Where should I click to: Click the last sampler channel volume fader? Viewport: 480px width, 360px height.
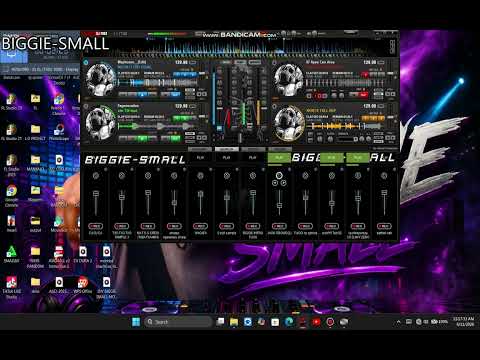point(384,193)
